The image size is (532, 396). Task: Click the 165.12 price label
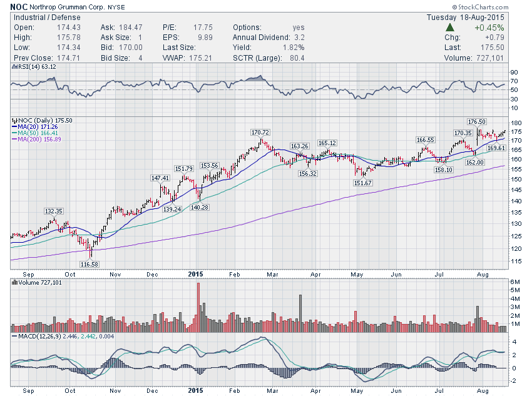(327, 143)
